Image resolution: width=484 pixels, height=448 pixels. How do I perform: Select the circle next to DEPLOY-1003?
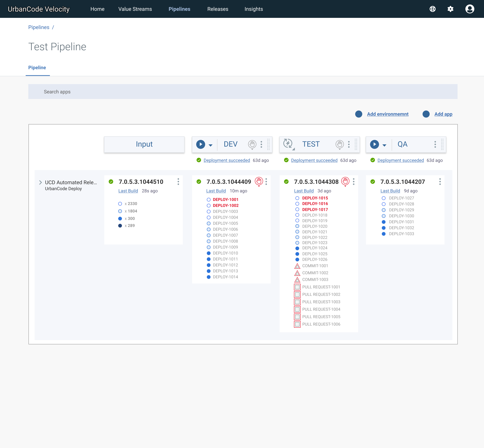point(208,211)
